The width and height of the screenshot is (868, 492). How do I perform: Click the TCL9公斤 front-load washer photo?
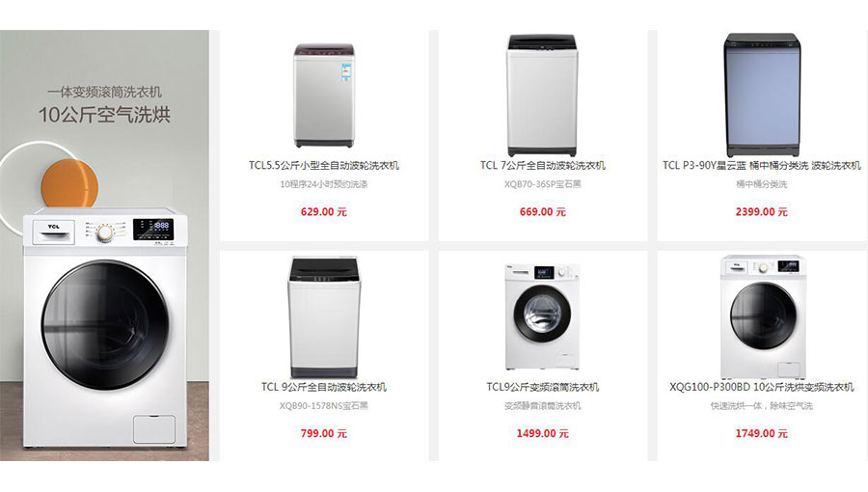[x=542, y=317]
